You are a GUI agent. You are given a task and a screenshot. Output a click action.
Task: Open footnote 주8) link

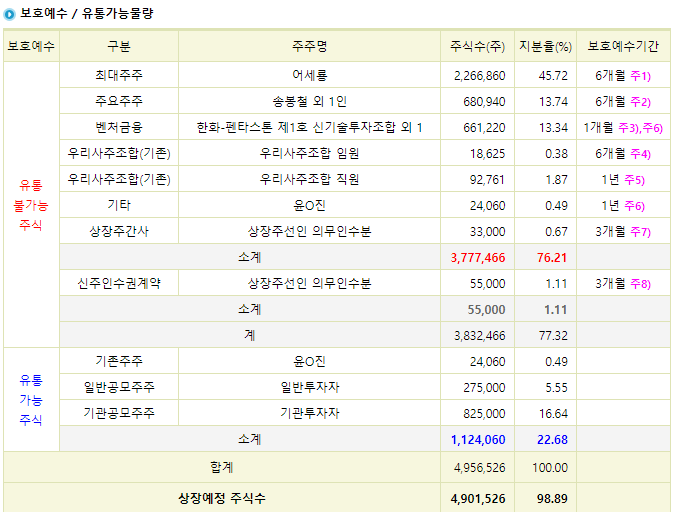tap(640, 284)
